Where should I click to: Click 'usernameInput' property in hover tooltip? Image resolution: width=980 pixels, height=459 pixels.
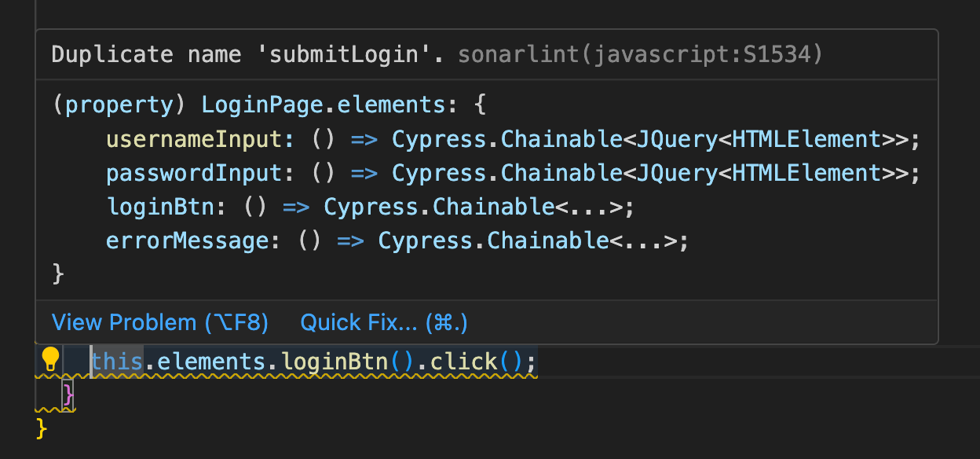point(194,139)
